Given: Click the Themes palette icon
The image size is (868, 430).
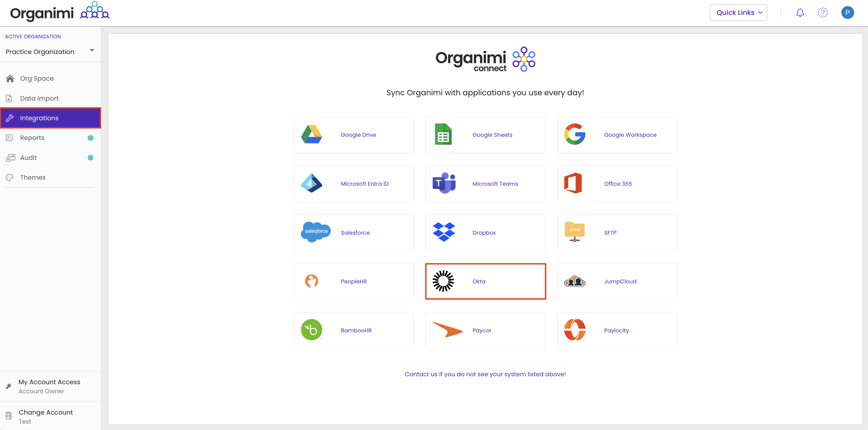Looking at the screenshot, I should pos(10,177).
